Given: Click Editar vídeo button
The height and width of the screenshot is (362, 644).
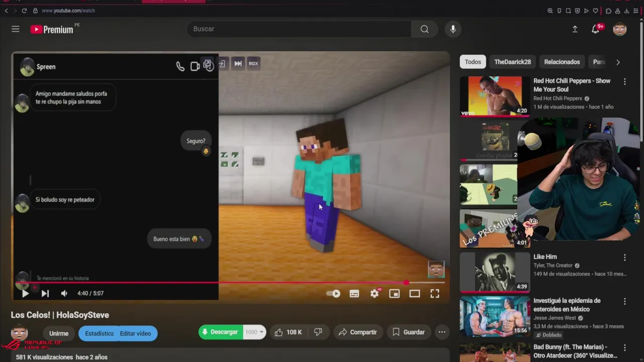Looking at the screenshot, I should pyautogui.click(x=135, y=333).
